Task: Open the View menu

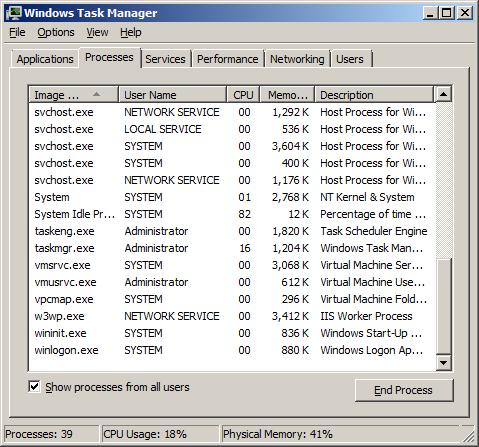Action: pyautogui.click(x=97, y=32)
